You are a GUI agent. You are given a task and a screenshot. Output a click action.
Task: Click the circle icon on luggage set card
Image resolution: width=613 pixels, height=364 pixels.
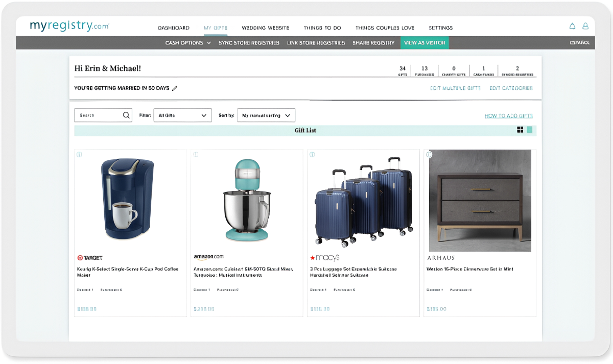coord(312,154)
